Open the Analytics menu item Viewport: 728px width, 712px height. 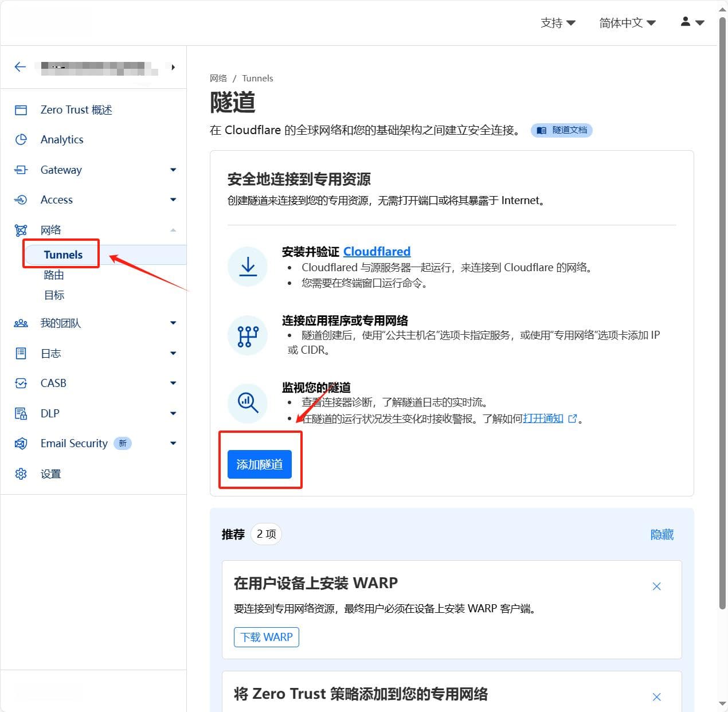pyautogui.click(x=62, y=139)
